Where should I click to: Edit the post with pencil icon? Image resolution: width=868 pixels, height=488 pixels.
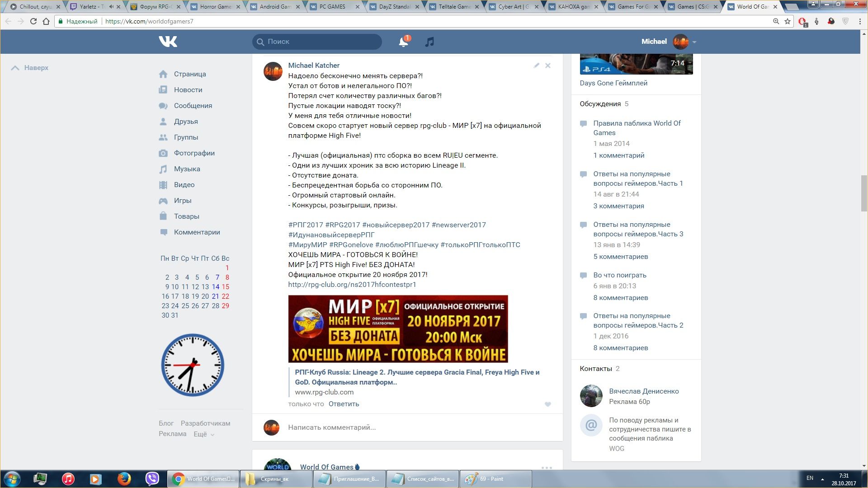click(536, 66)
